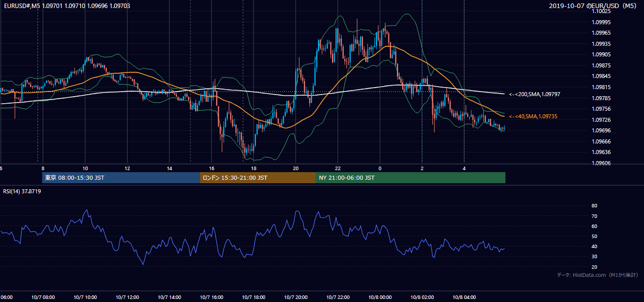Click the 10/7 10:00 date label
The width and height of the screenshot is (644, 302).
(x=85, y=297)
